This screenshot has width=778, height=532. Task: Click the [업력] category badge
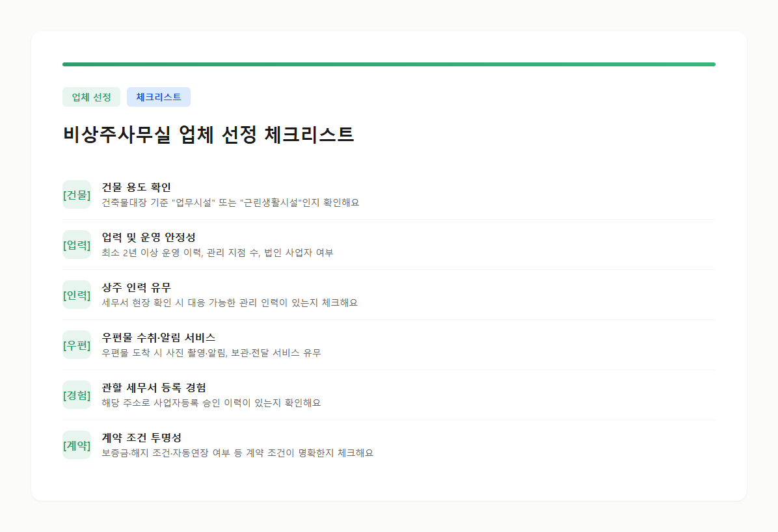[x=77, y=245]
